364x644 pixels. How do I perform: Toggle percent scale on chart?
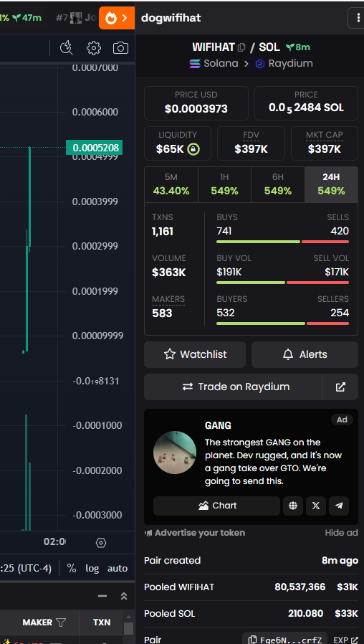point(72,569)
